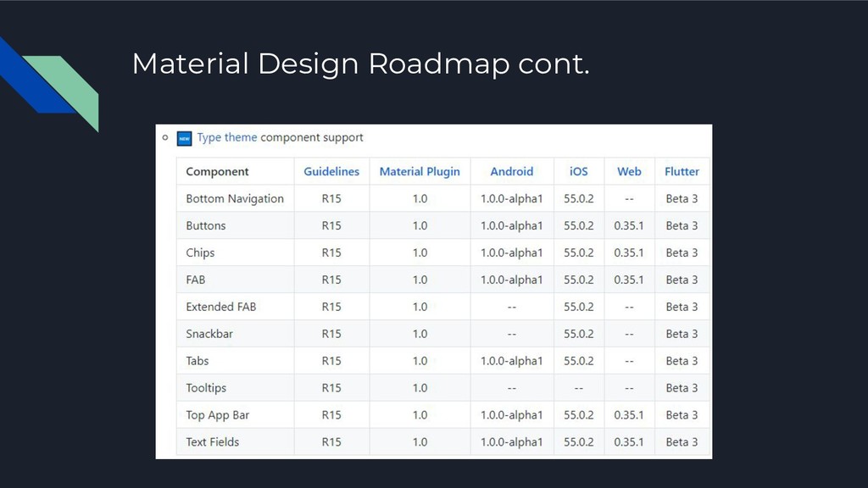Open the Material Plugin header link
Viewport: 868px width, 488px height.
(420, 171)
